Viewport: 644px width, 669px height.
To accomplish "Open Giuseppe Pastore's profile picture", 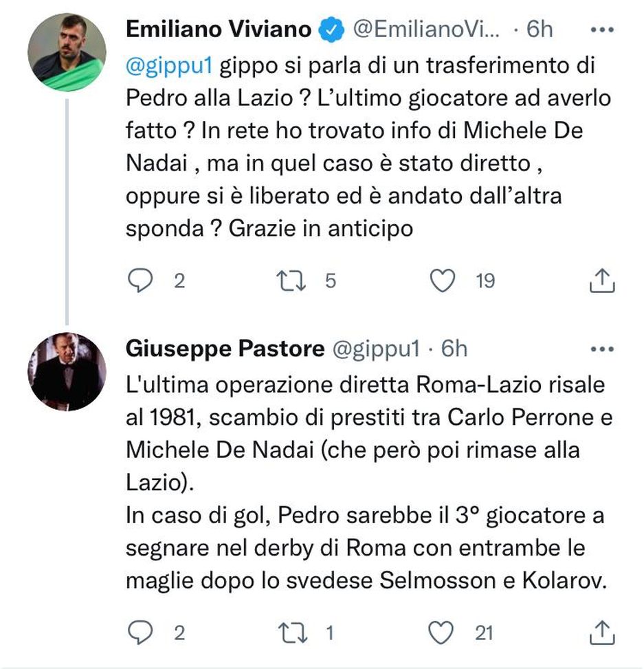I will (x=67, y=371).
